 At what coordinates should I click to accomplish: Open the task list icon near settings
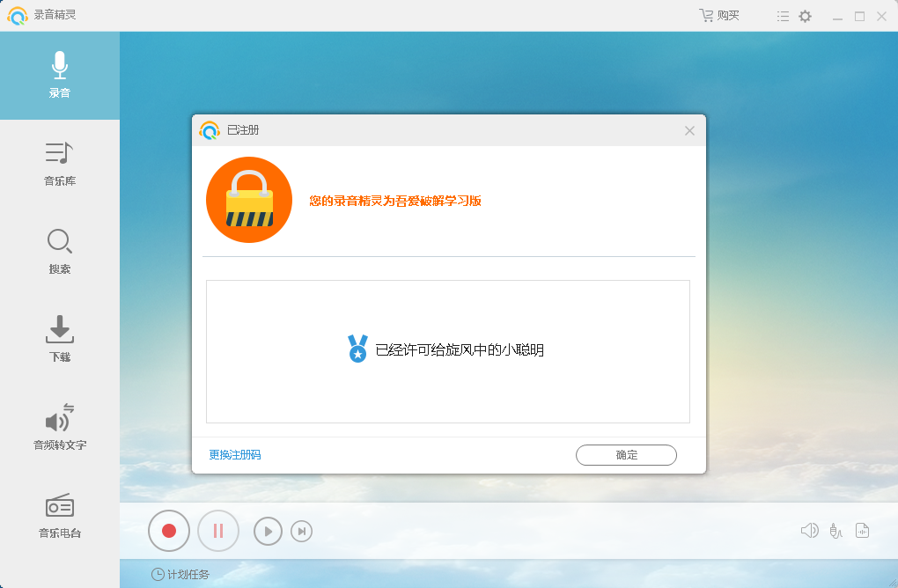point(782,15)
